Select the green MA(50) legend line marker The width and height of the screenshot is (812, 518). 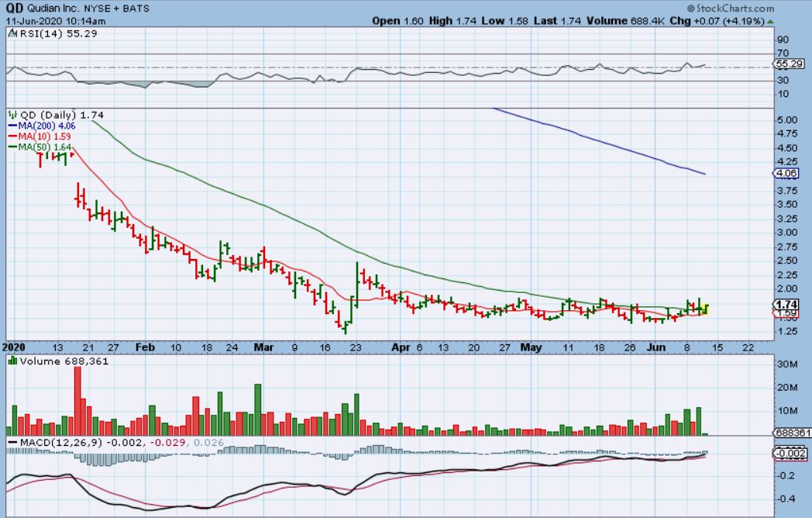pyautogui.click(x=12, y=146)
